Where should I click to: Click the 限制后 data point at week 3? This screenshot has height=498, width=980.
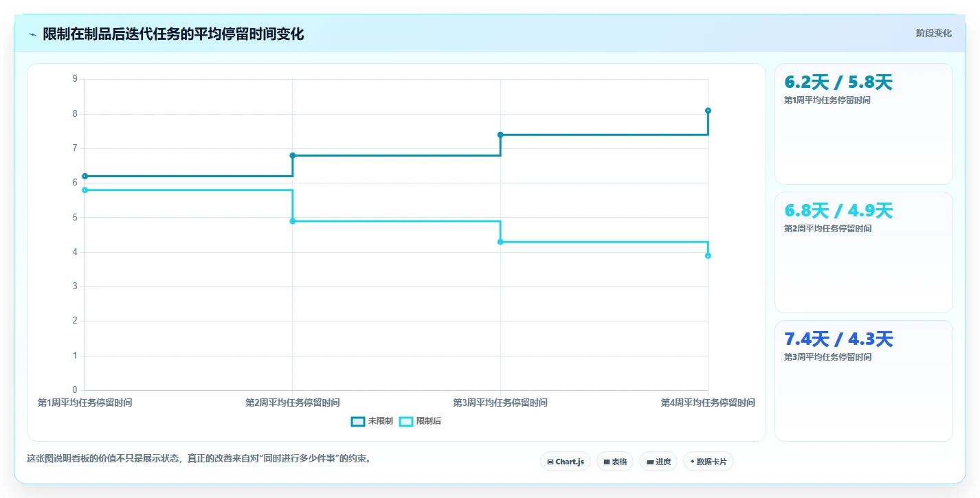point(500,242)
